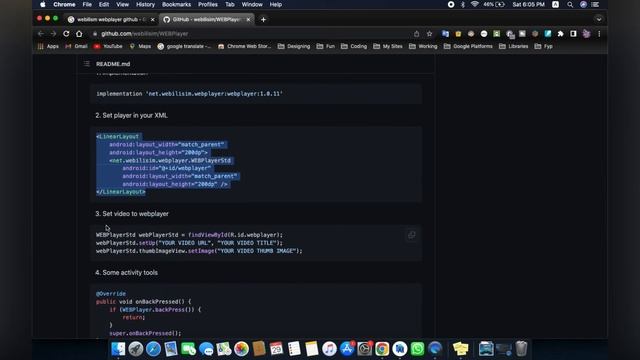The image size is (640, 360).
Task: Open the Apple menu
Action: tap(43, 4)
